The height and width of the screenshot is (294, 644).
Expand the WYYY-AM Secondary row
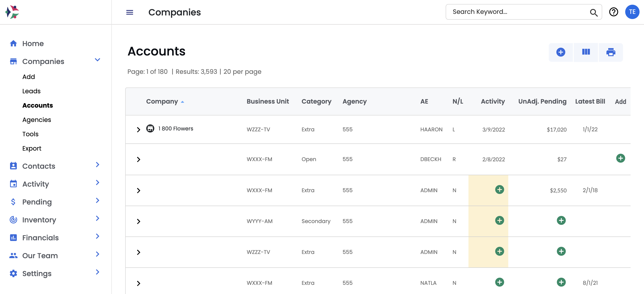coord(138,222)
